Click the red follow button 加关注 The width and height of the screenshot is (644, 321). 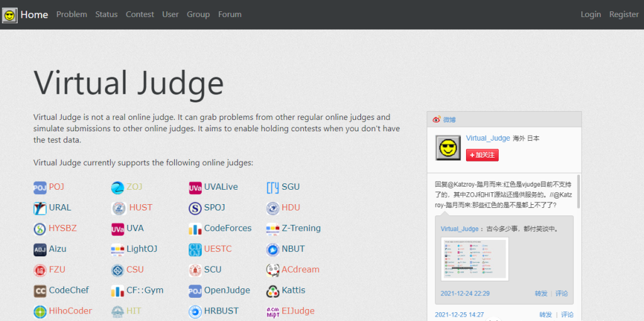coord(482,155)
